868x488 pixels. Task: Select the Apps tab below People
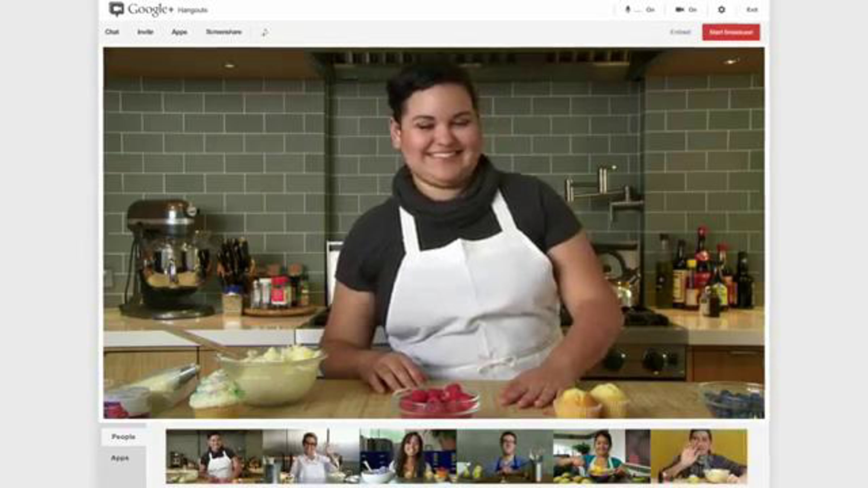click(x=120, y=458)
